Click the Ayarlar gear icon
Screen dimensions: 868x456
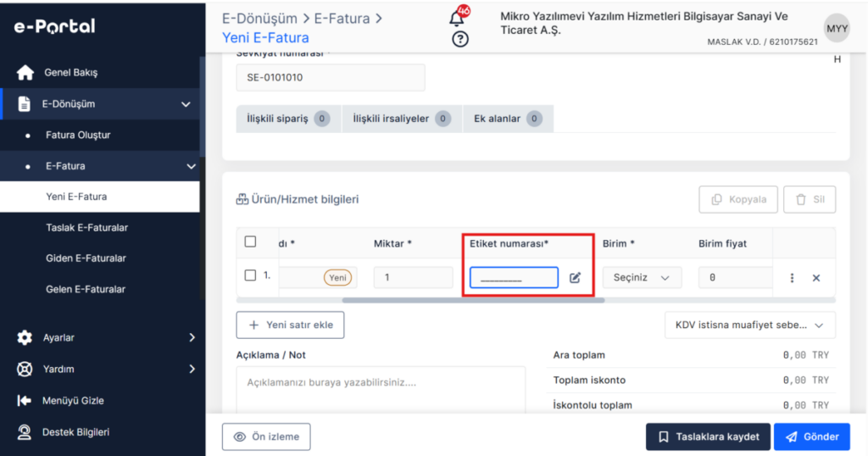[x=25, y=337]
